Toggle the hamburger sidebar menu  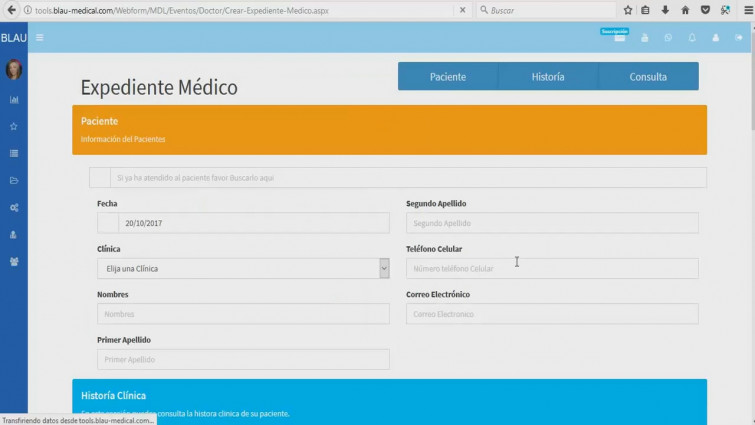40,38
